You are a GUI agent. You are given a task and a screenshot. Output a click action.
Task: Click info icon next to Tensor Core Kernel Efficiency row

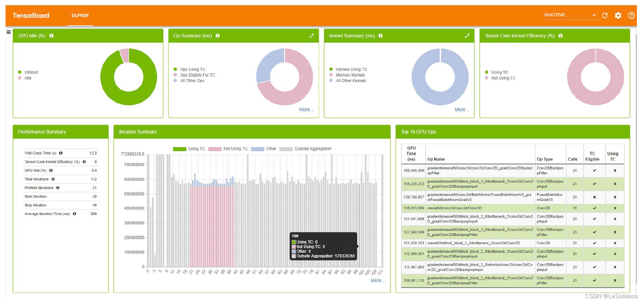(x=84, y=162)
